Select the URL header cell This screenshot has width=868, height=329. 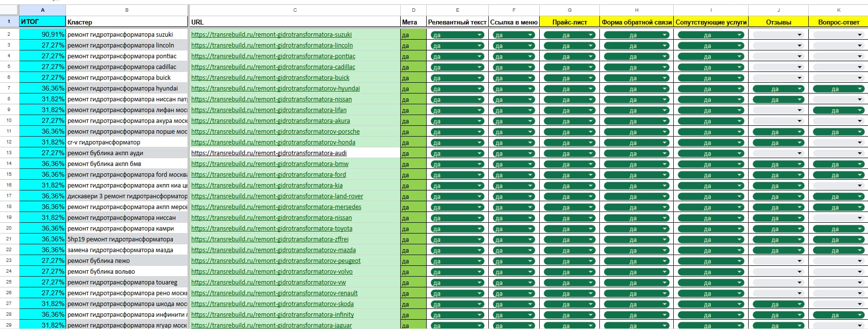click(295, 22)
